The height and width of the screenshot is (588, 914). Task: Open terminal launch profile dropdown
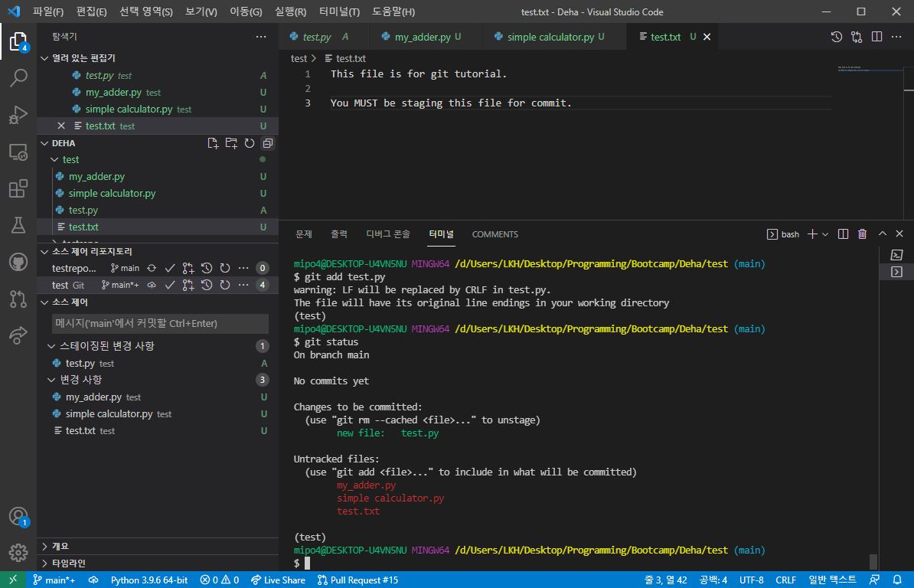tap(825, 234)
